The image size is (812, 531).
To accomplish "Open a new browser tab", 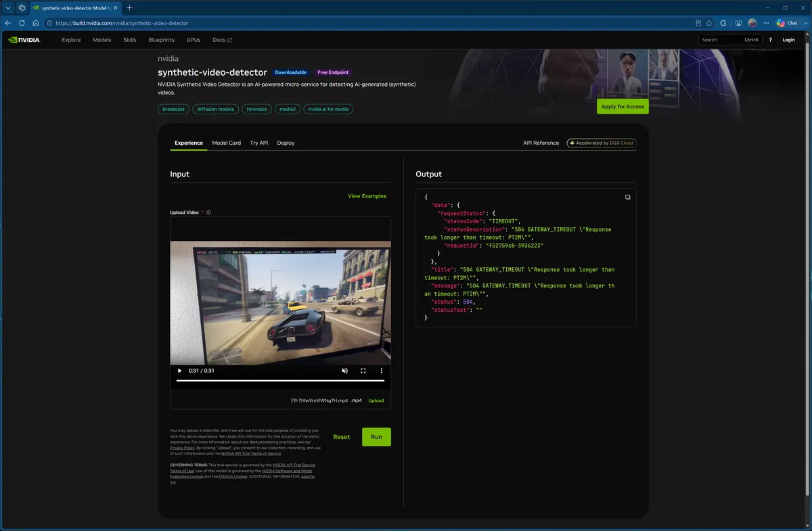I will point(129,7).
